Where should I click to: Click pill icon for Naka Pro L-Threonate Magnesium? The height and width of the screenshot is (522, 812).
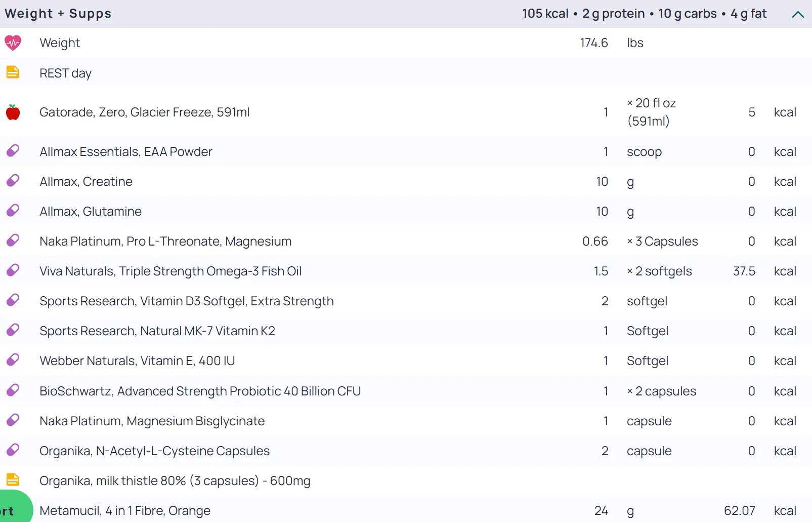pos(13,240)
